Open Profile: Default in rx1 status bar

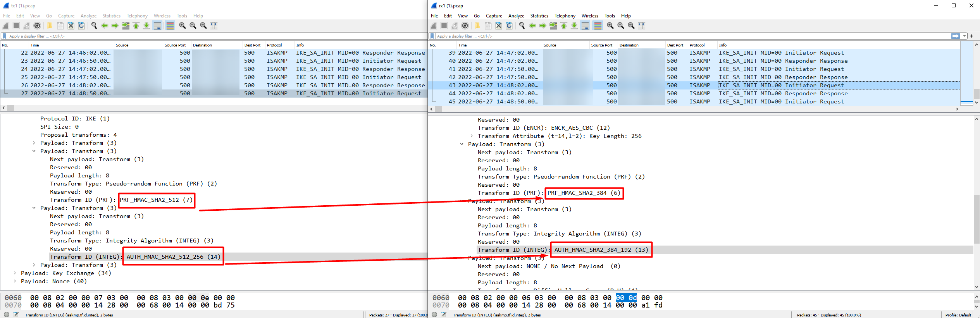(x=958, y=315)
